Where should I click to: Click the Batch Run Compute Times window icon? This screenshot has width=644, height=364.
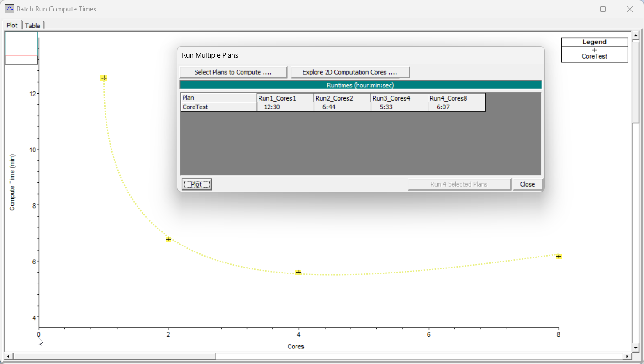coord(9,9)
